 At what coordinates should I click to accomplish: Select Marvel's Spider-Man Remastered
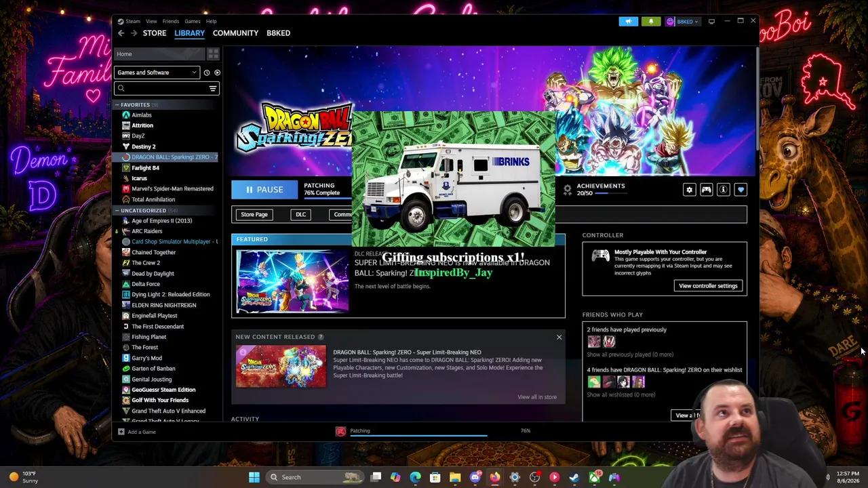[x=172, y=189]
